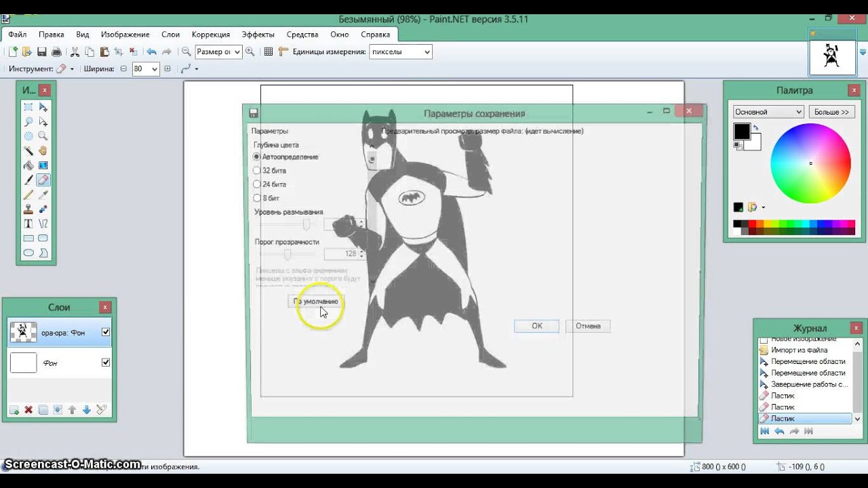
Task: Expand the palette options arrow in Палитра
Action: (x=764, y=207)
